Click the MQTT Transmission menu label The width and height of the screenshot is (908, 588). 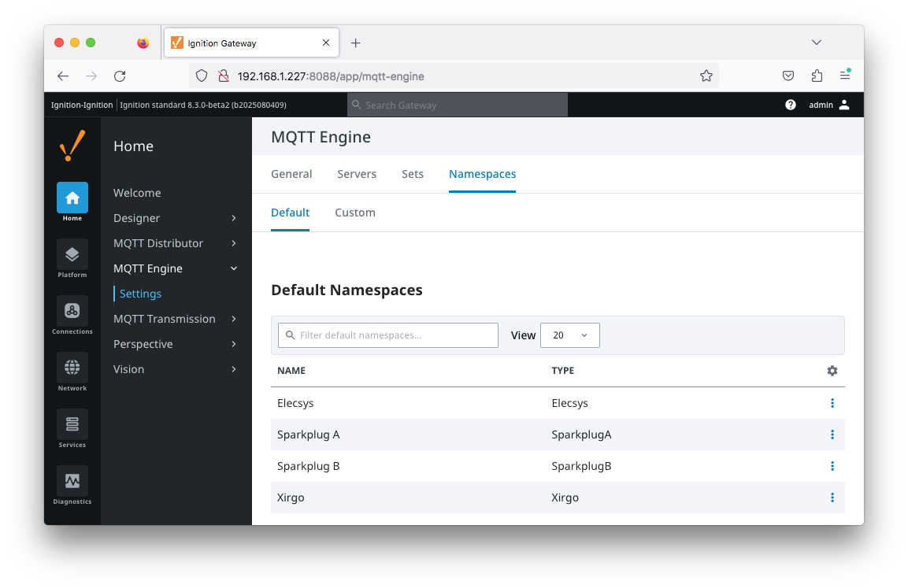click(x=165, y=319)
